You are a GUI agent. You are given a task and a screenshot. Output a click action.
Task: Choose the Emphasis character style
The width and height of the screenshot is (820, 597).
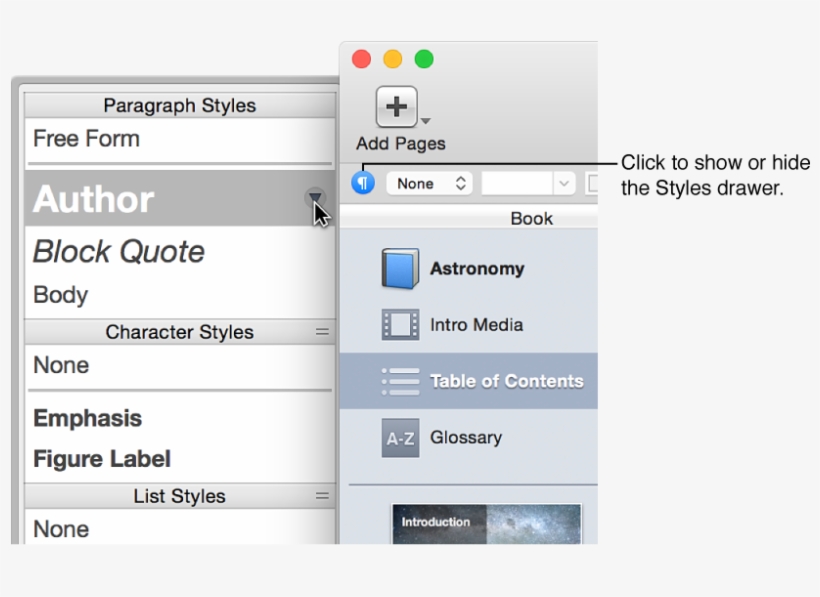(x=87, y=418)
